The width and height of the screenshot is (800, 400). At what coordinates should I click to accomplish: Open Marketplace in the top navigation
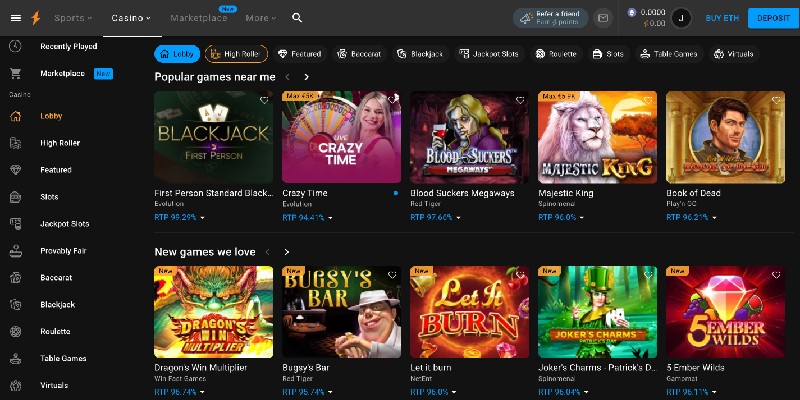[199, 18]
